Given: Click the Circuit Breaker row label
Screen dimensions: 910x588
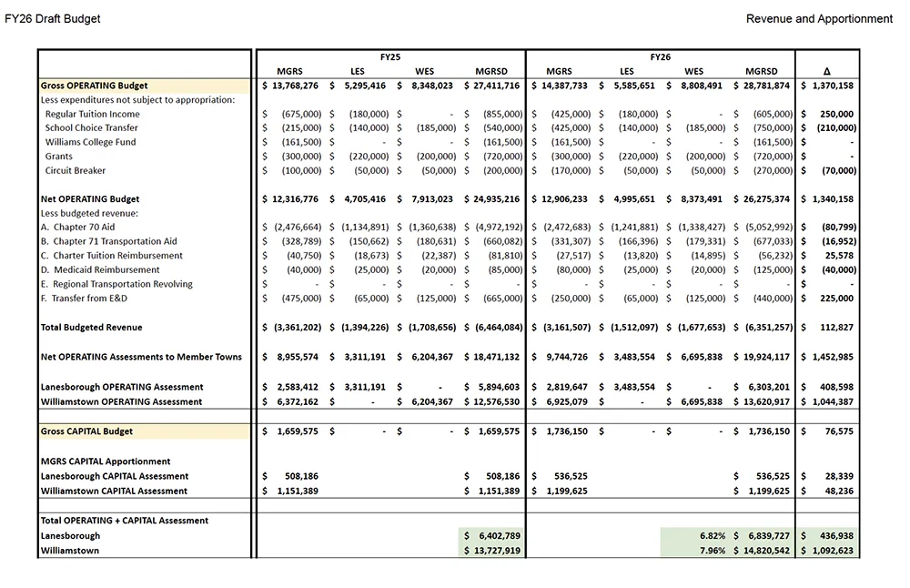Looking at the screenshot, I should (76, 170).
